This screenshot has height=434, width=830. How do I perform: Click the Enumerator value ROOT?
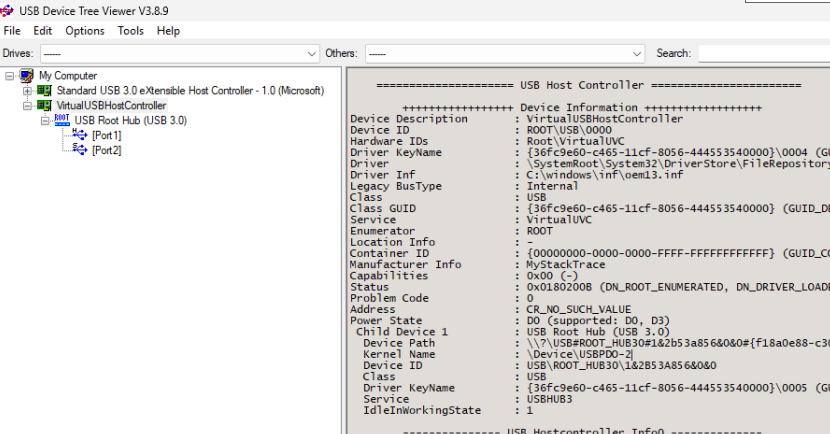coord(539,231)
